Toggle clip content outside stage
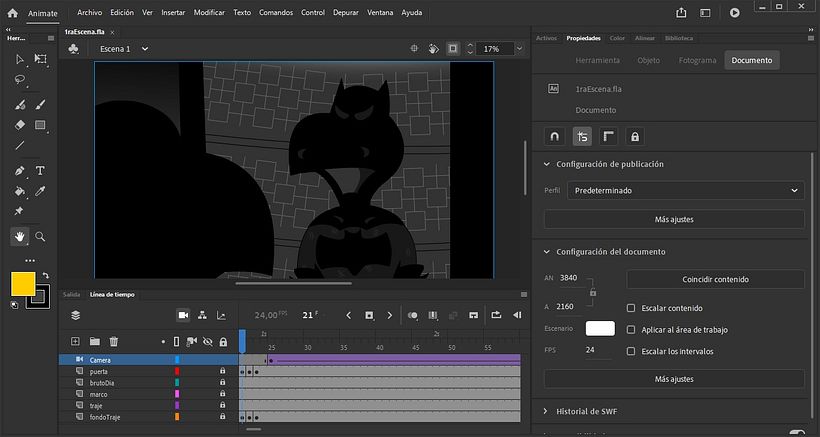The image size is (820, 437). [453, 49]
